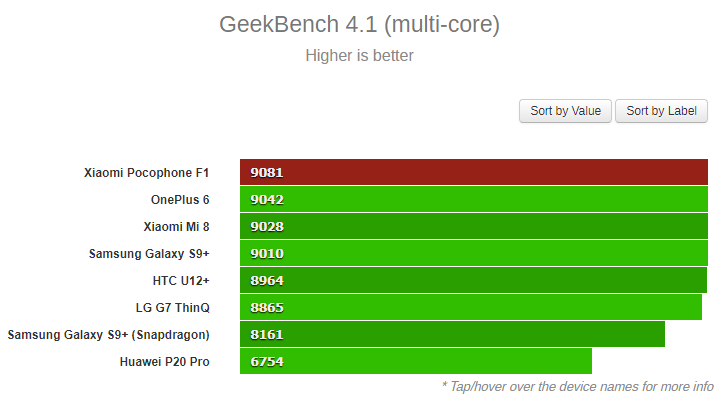The height and width of the screenshot is (409, 721).
Task: Click the 8865 LG G7 bar
Action: point(471,307)
